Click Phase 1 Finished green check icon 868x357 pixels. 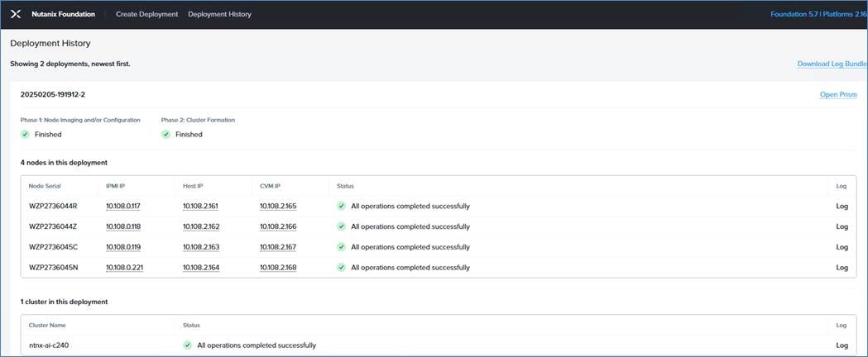click(x=25, y=135)
